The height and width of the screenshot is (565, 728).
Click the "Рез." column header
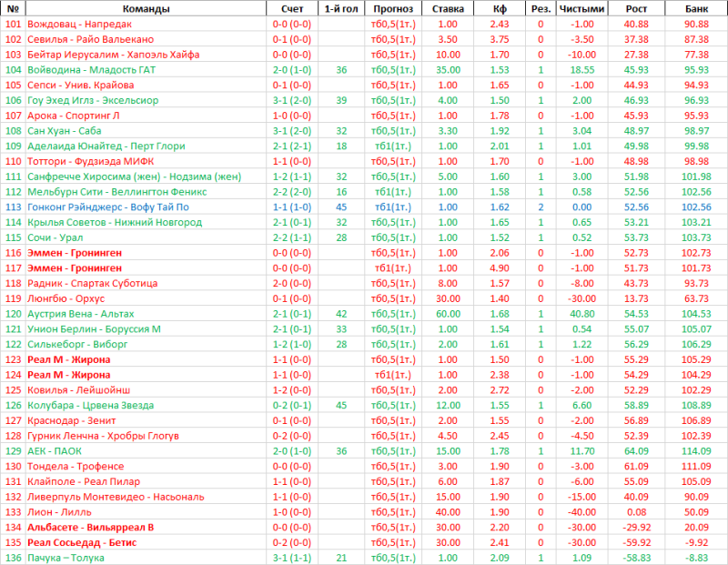[x=540, y=8]
